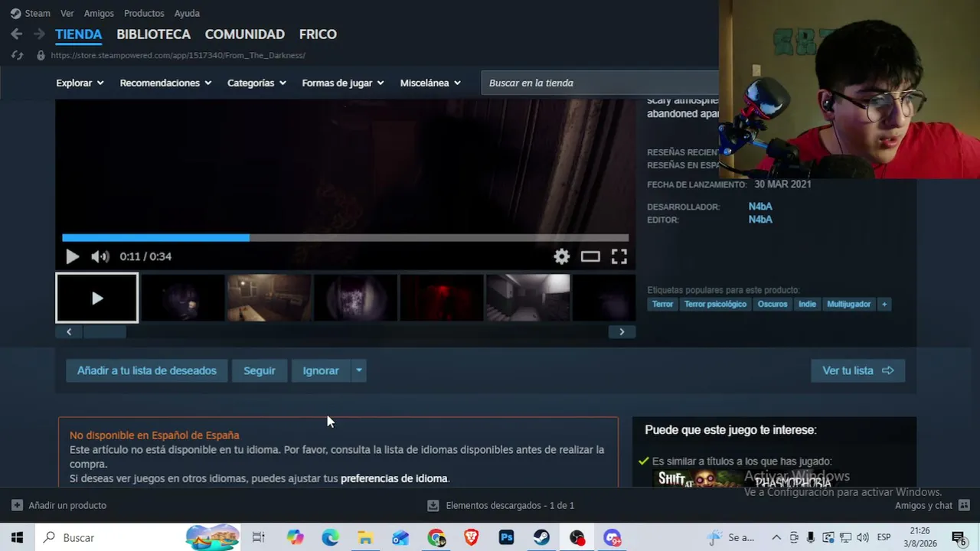This screenshot has height=551, width=980.
Task: Expand the Categorías dropdown
Action: [x=256, y=83]
